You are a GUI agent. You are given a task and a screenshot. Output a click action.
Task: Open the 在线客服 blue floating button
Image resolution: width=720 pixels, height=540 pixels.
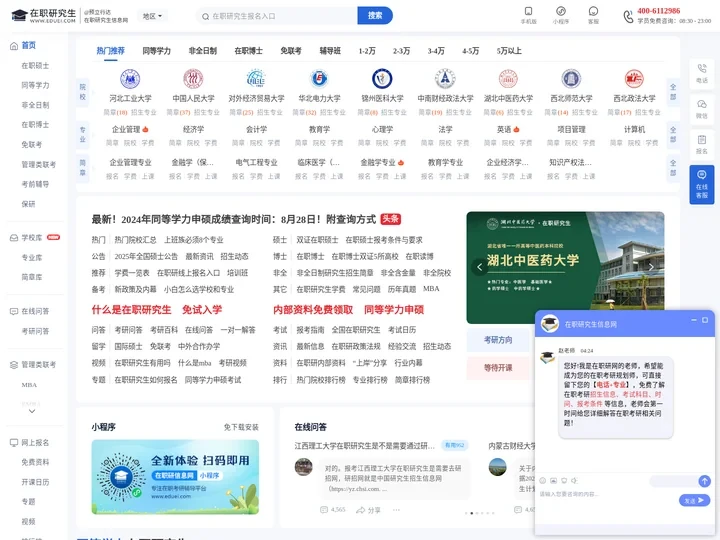(x=702, y=184)
